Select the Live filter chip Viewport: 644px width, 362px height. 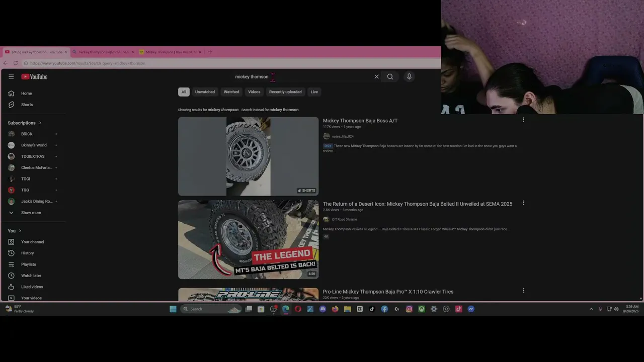314,92
